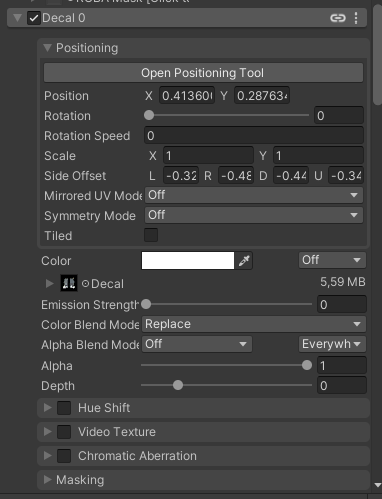382x499 pixels.
Task: Open the Mirrored UV Mode dropdown
Action: pos(254,195)
